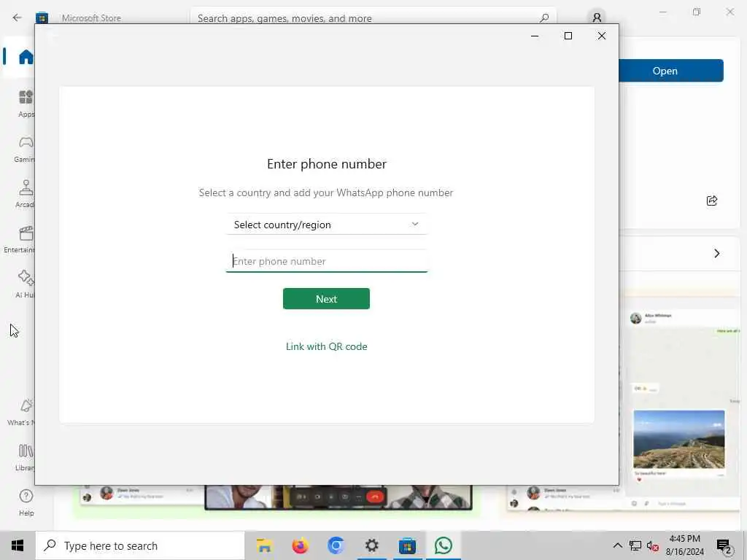Viewport: 747px width, 560px height.
Task: Open Arcade section in Microsoft Store sidebar
Action: pyautogui.click(x=26, y=194)
